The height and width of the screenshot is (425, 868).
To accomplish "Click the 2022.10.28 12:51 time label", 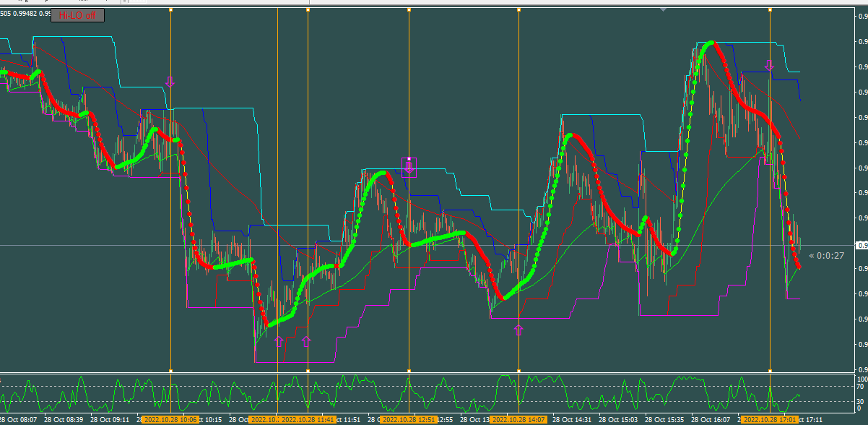I will click(409, 419).
